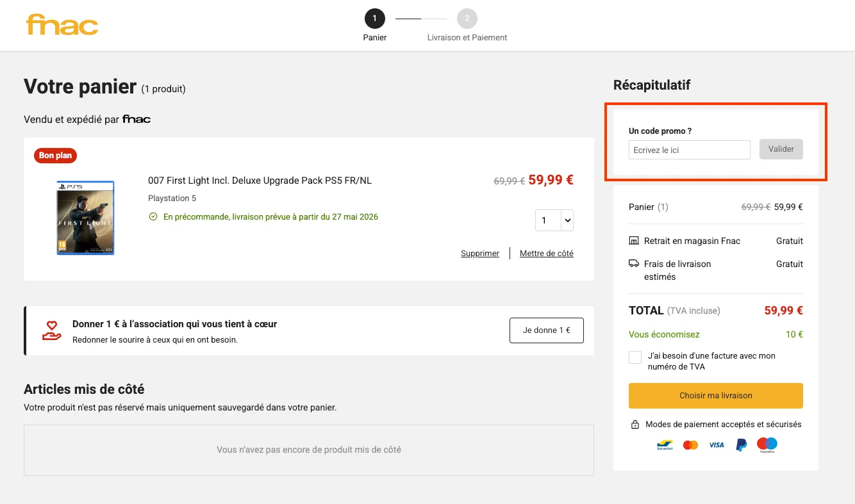The image size is (855, 504).
Task: Click the donation heart-in-hand icon
Action: (x=51, y=330)
